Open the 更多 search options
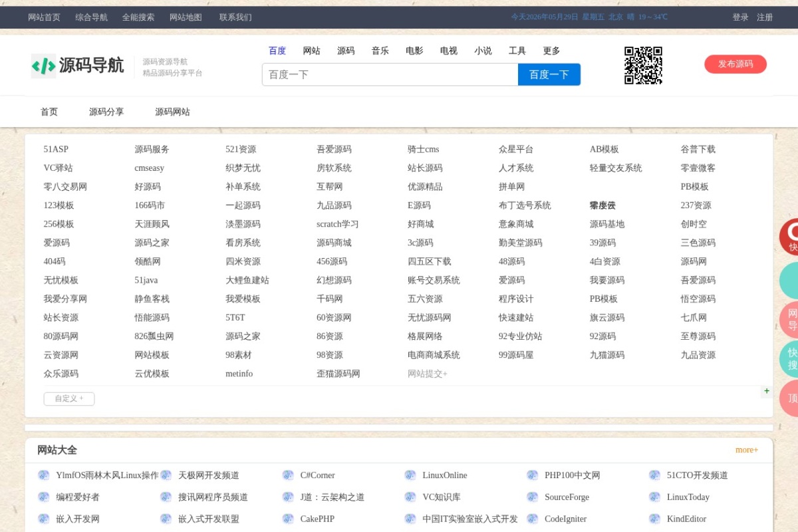This screenshot has height=532, width=798. (552, 51)
